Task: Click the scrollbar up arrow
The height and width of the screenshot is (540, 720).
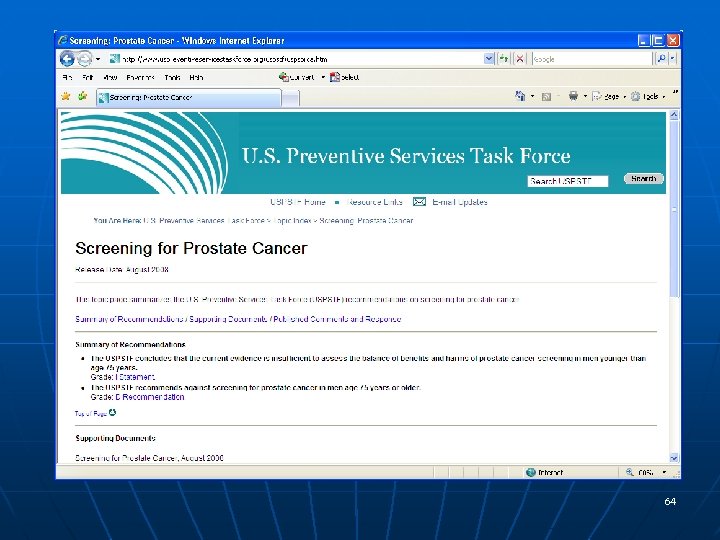Action: tap(674, 115)
